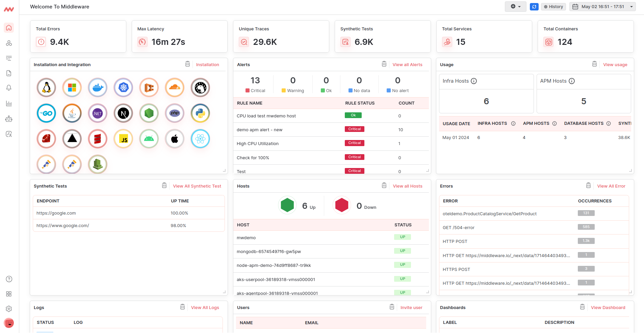
Task: Select the Home icon in sidebar
Action: [x=9, y=28]
